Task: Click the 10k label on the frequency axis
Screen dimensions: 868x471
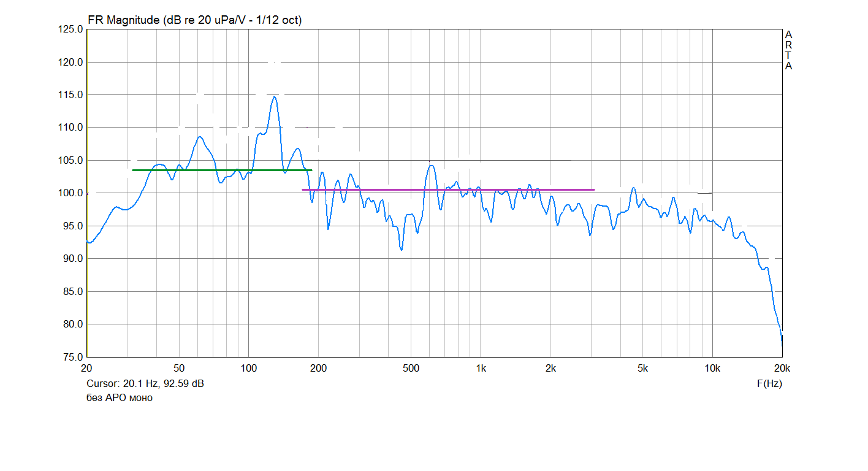Action: coord(712,369)
